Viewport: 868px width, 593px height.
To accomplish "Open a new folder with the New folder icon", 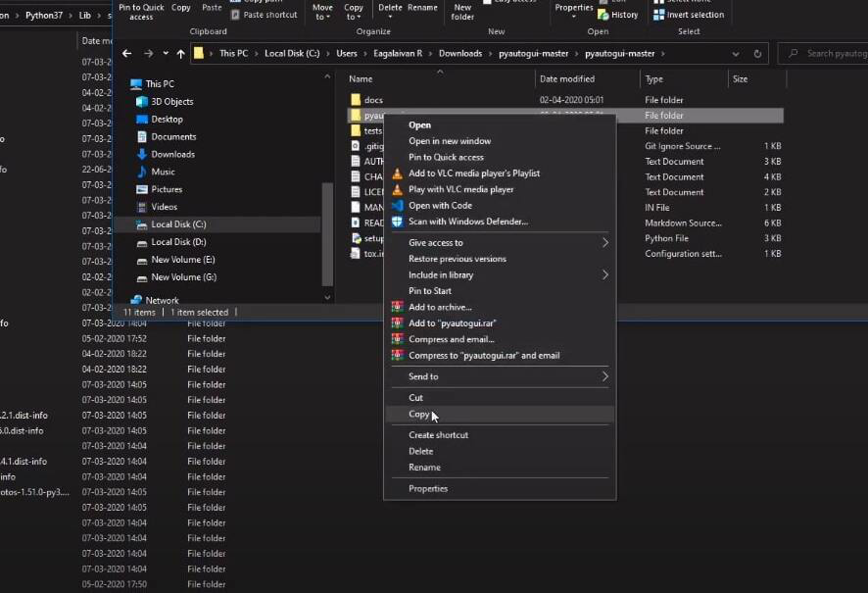I will pos(461,11).
